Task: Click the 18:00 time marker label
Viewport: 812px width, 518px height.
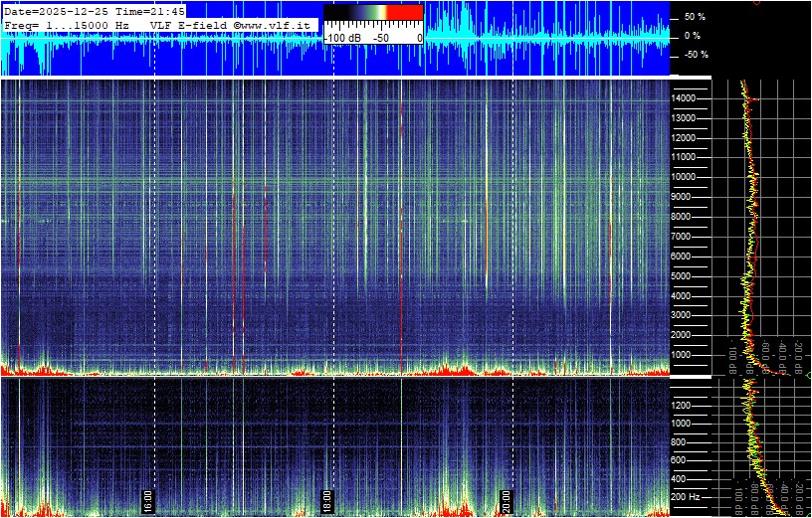Action: tap(326, 500)
